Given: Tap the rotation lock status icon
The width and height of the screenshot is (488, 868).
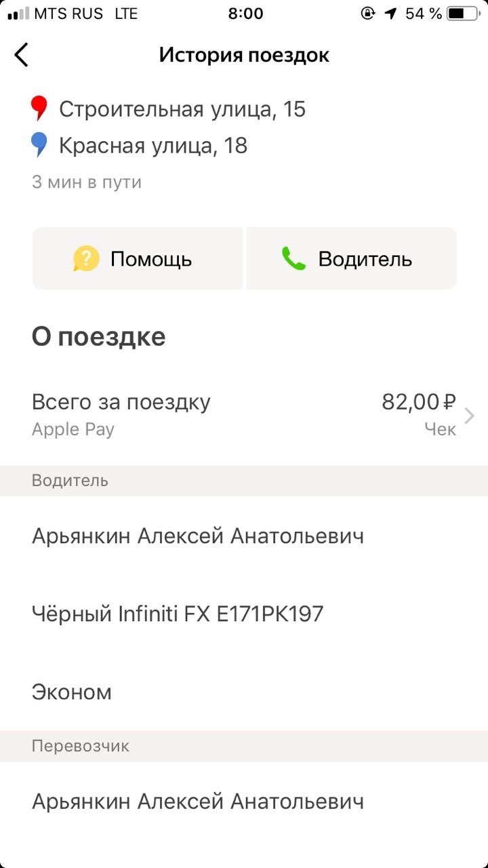Looking at the screenshot, I should tap(368, 14).
